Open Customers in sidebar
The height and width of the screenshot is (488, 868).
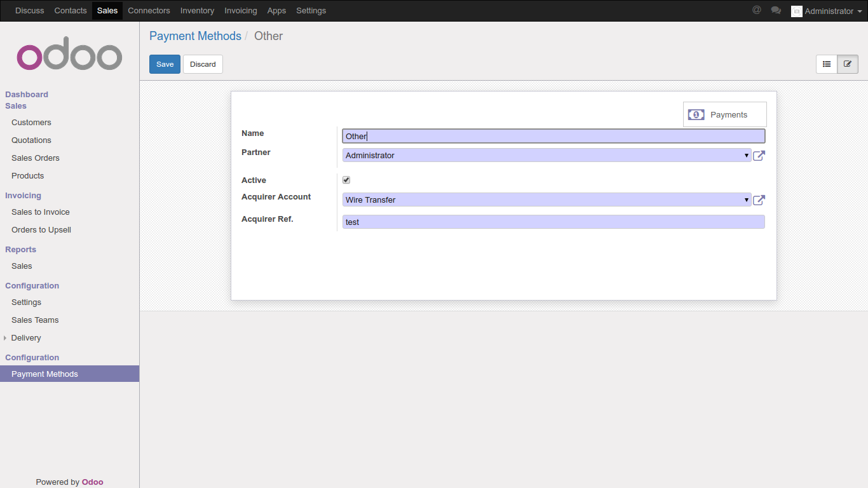click(70, 123)
